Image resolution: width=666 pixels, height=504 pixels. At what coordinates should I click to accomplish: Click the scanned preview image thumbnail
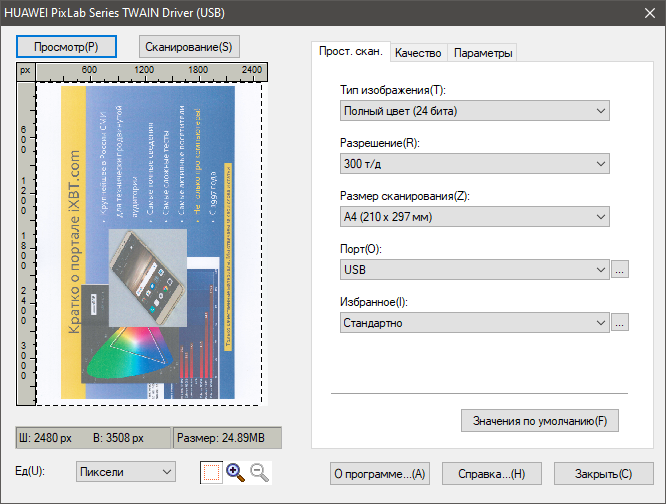[x=148, y=242]
